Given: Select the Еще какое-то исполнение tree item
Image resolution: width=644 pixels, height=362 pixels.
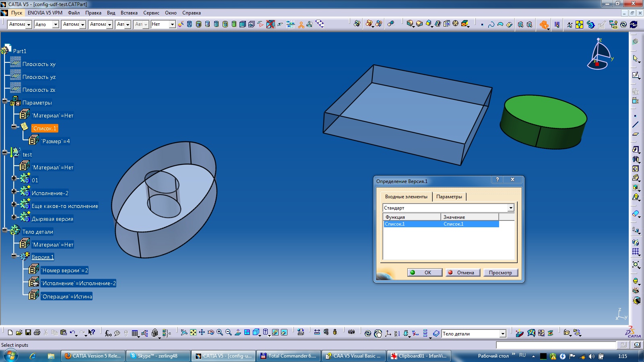Looking at the screenshot, I should point(65,206).
